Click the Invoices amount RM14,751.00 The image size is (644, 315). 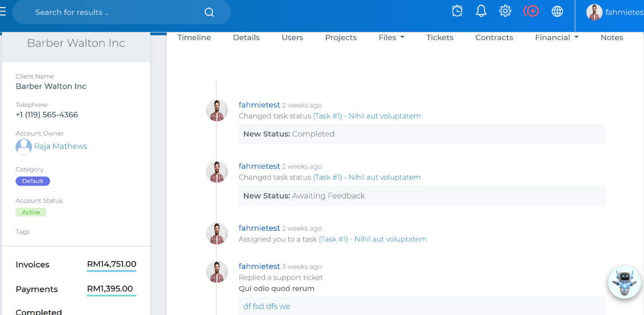coord(112,264)
